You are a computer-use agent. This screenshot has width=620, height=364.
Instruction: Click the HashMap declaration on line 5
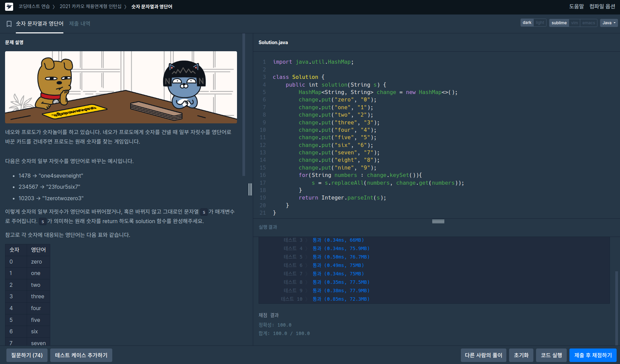click(378, 92)
